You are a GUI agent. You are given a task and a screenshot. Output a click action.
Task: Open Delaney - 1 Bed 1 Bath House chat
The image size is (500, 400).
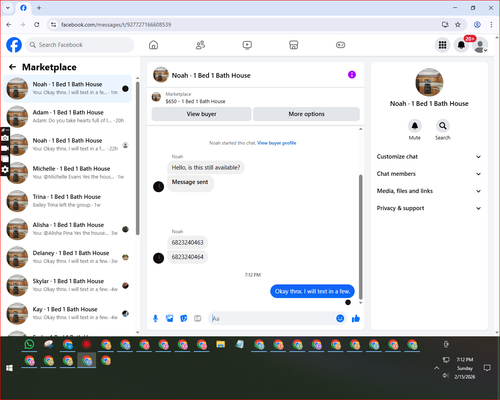(x=67, y=257)
